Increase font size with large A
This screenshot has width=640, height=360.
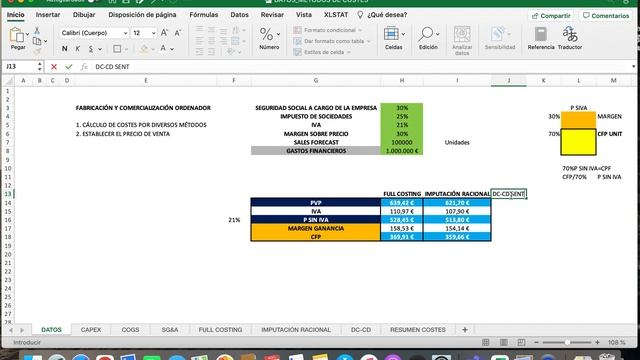[x=164, y=33]
